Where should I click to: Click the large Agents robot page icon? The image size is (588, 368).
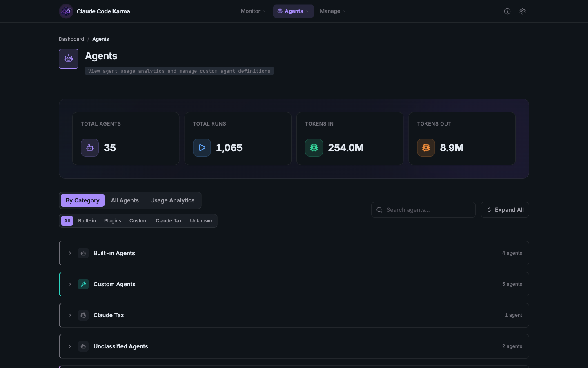[x=69, y=59]
